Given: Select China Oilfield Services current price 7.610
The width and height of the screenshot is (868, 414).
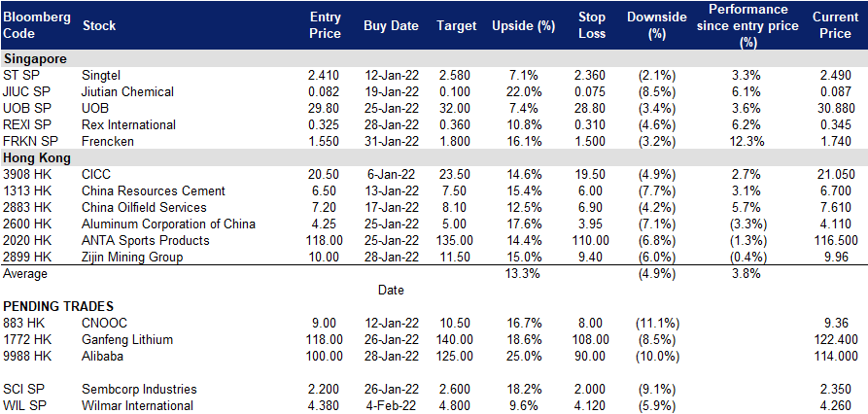Looking at the screenshot, I should [x=835, y=208].
